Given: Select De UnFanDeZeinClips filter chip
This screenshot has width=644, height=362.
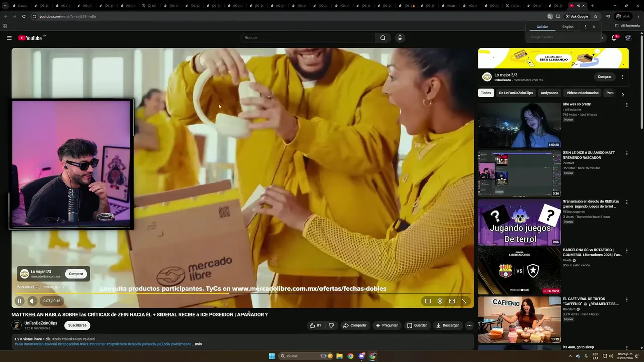Looking at the screenshot, I should [x=516, y=93].
